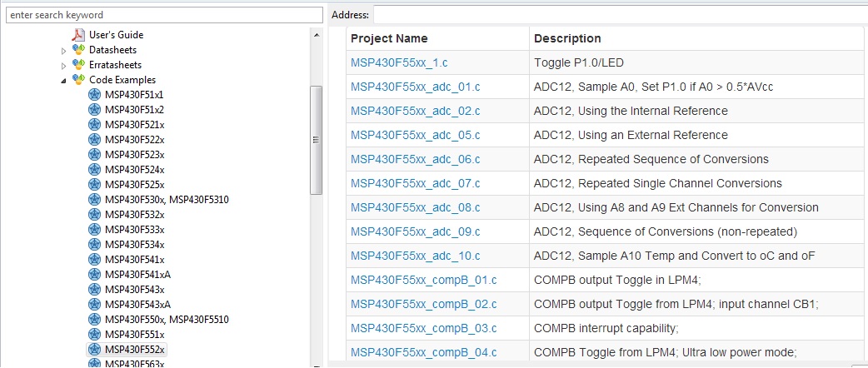Collapse the Code Examples tree node

coord(64,81)
